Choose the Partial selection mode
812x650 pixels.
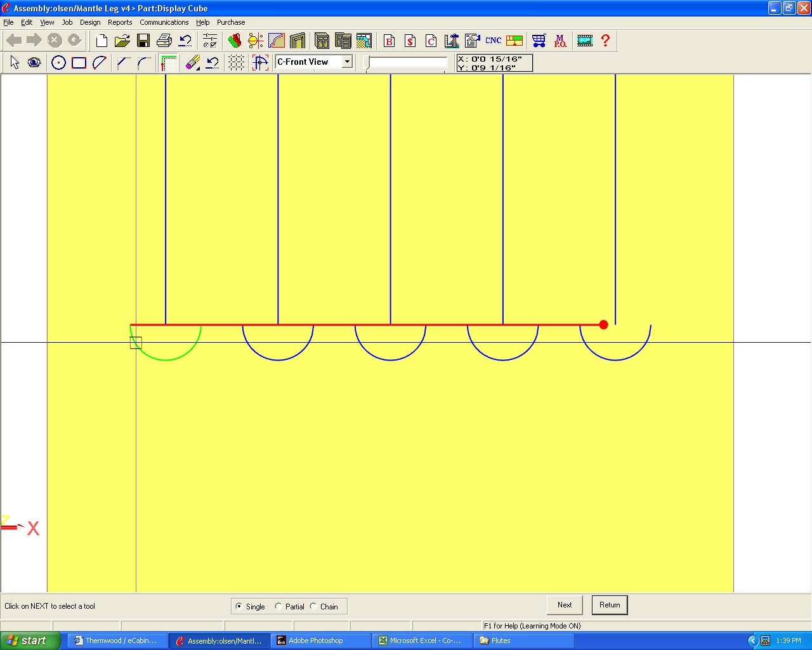(278, 606)
